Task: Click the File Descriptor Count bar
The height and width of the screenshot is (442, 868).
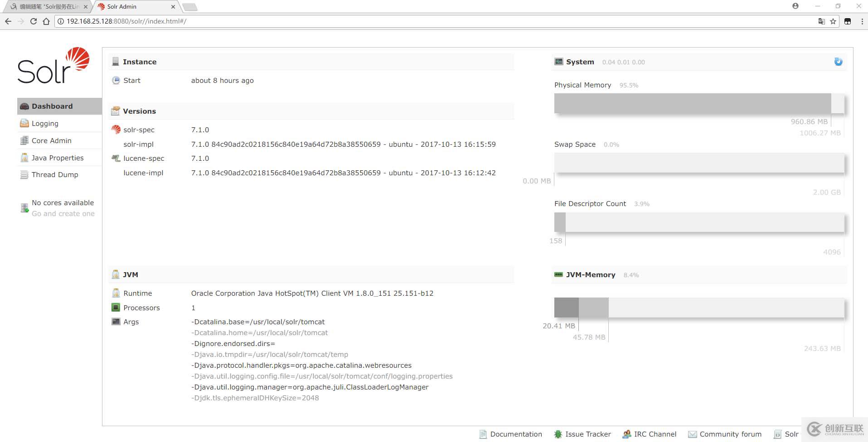Action: (x=699, y=222)
